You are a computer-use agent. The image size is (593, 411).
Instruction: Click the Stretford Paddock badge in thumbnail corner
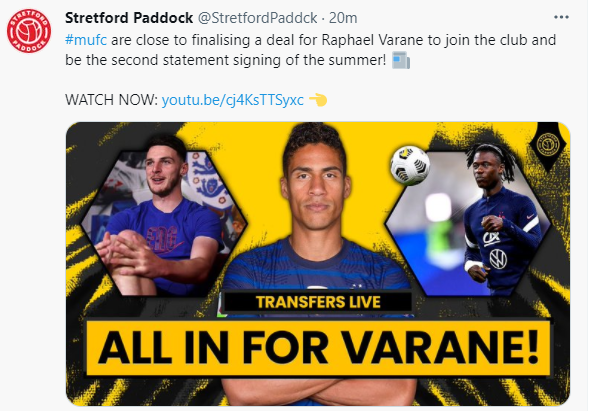coord(548,146)
